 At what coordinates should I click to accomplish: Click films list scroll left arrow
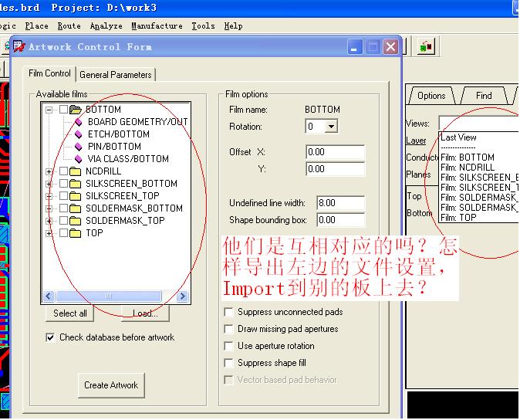click(x=49, y=296)
